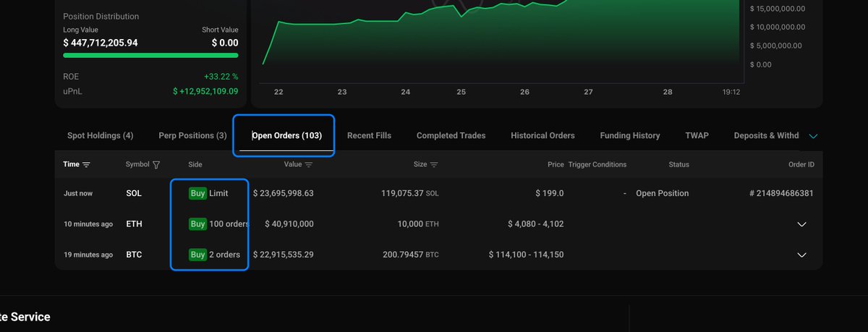
Task: Open the tabs overflow chevron dropdown
Action: click(813, 136)
